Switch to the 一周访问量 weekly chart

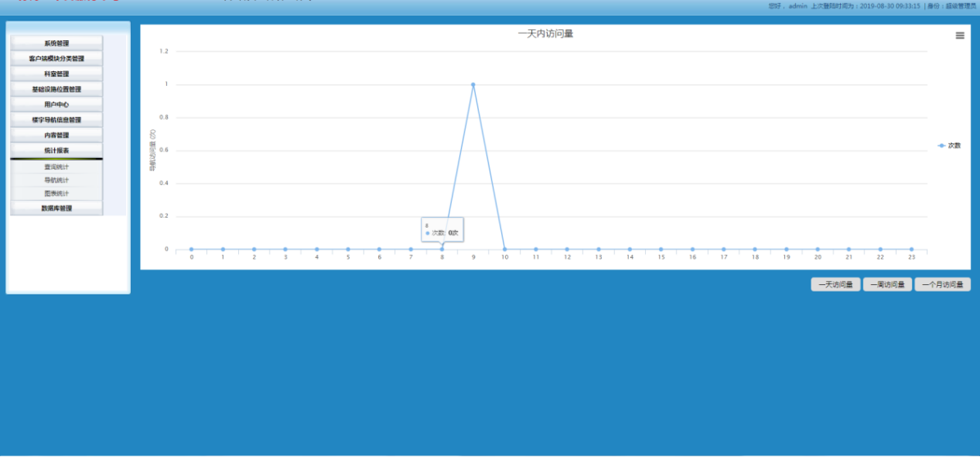(887, 285)
